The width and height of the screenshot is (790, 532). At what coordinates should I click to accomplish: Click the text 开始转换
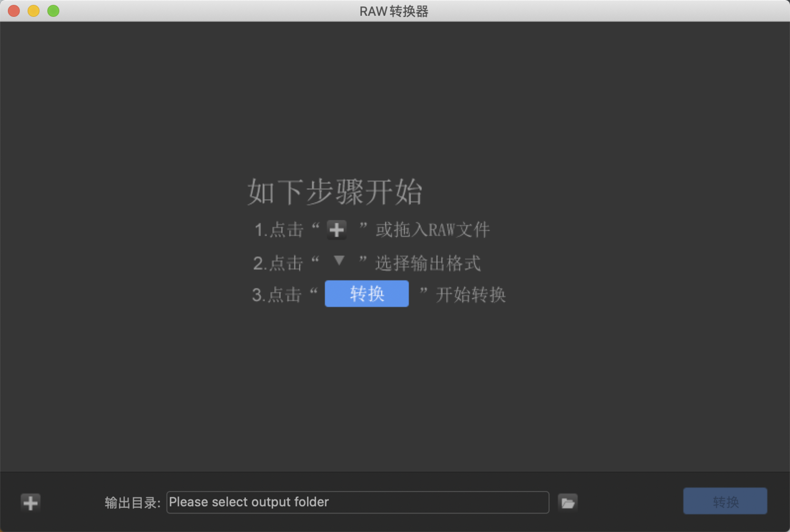tap(471, 295)
